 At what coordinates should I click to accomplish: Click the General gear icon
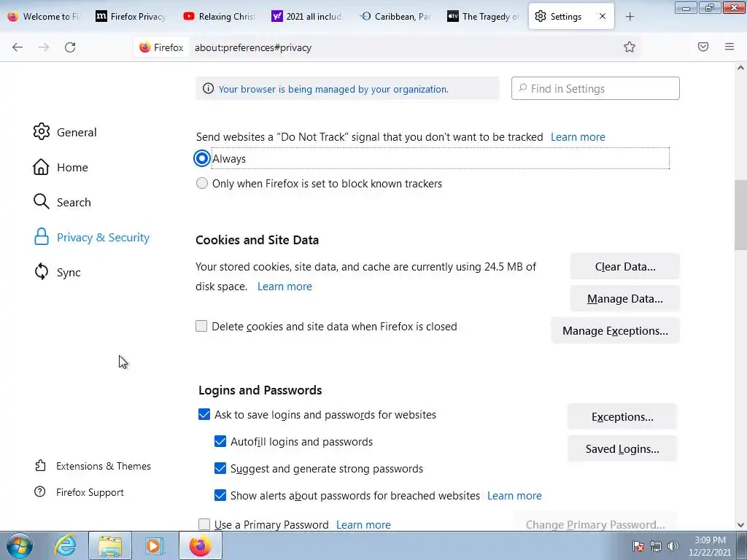[x=42, y=131]
